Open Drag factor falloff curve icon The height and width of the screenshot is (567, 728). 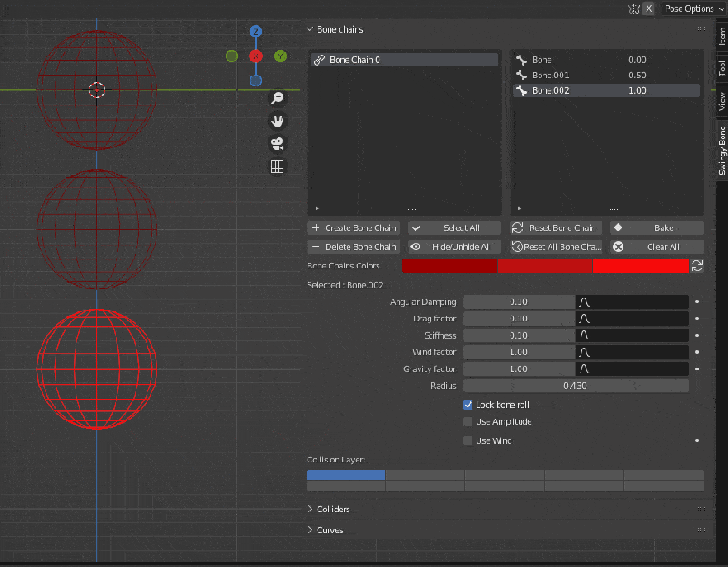point(584,319)
